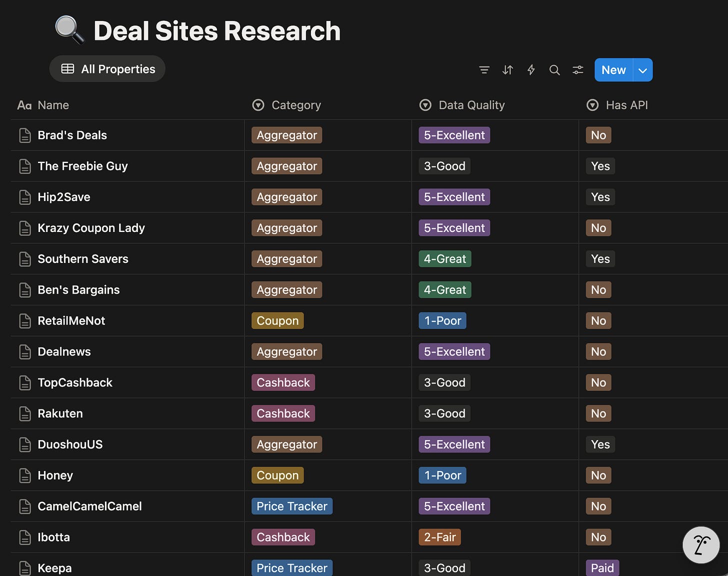Open the page icon for Brad's Deals
728x576 pixels.
[x=25, y=135]
